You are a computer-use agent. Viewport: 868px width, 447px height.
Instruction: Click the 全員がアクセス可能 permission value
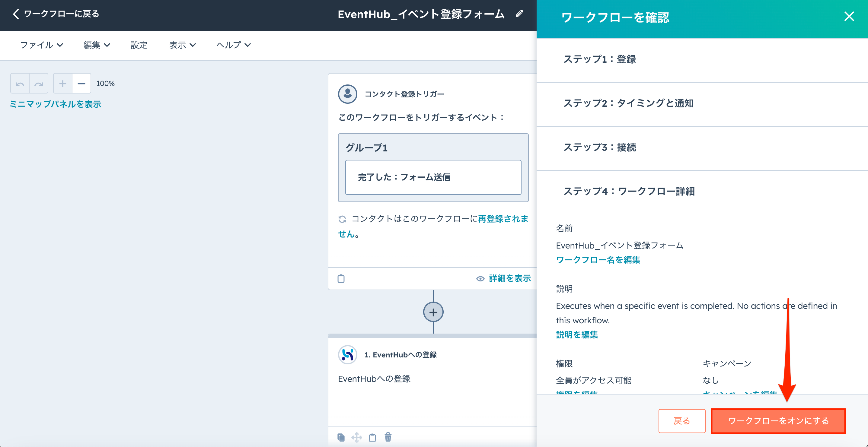click(593, 380)
